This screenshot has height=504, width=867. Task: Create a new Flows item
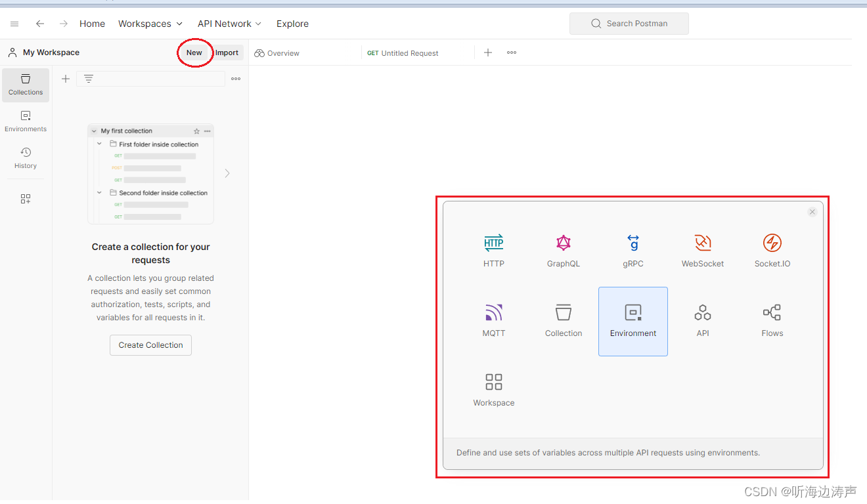point(772,322)
